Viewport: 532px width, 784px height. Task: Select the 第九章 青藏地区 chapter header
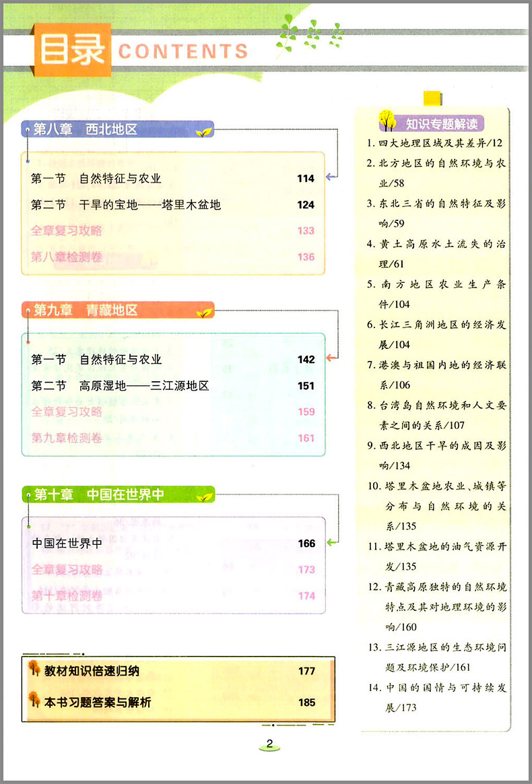tap(85, 310)
